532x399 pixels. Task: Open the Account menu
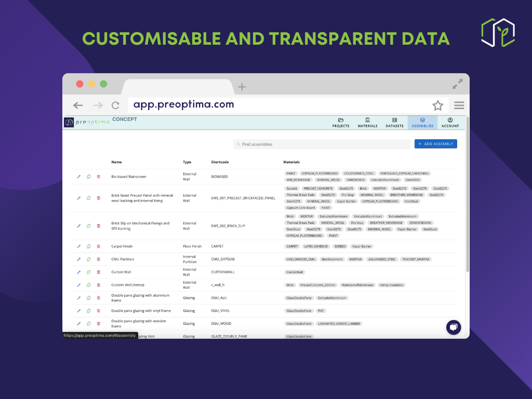(450, 123)
